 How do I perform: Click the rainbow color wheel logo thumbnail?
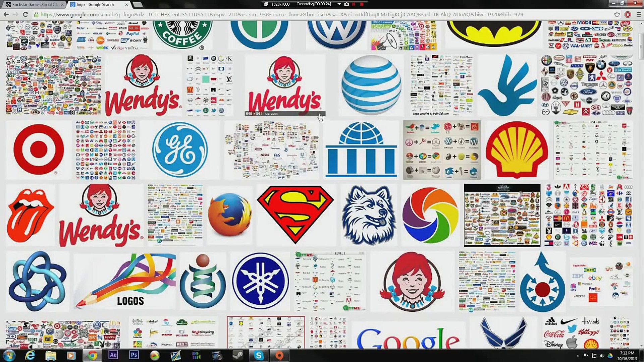click(x=430, y=215)
